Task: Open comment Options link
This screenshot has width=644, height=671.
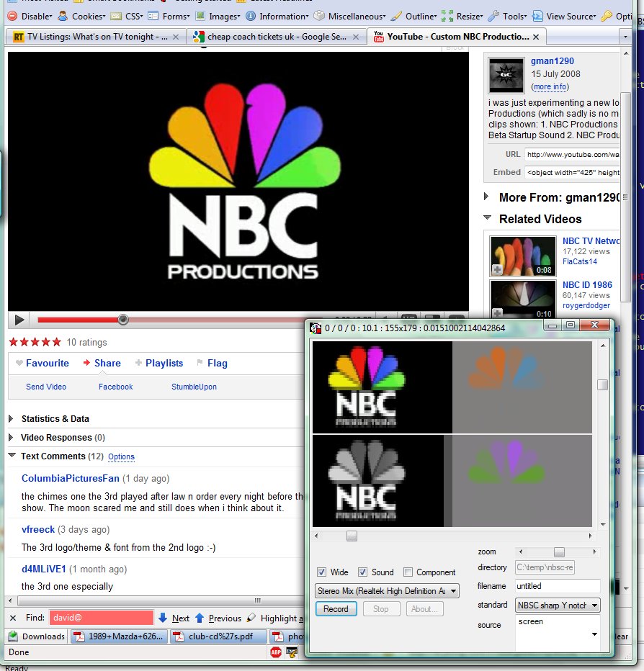Action: click(121, 456)
